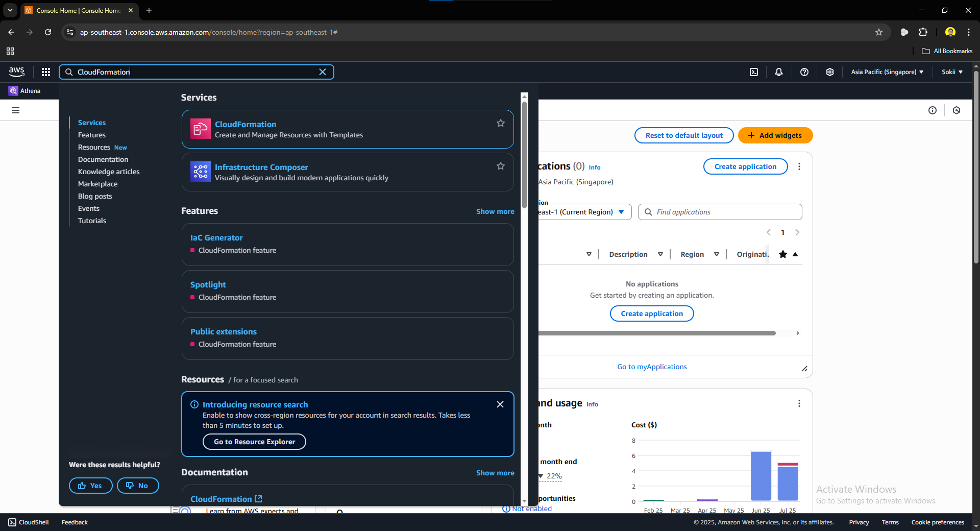
Task: Click the CloudFormation service icon
Action: point(200,129)
